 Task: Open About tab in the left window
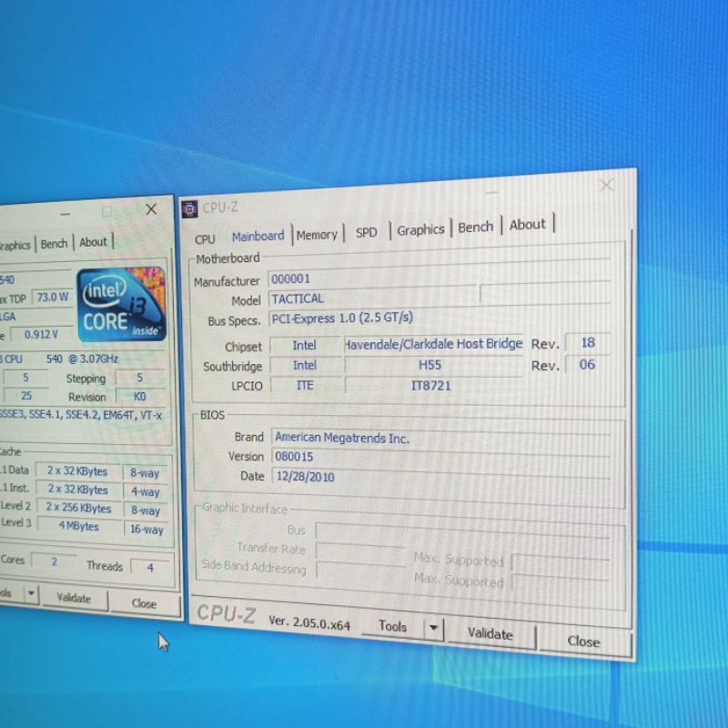click(x=93, y=242)
